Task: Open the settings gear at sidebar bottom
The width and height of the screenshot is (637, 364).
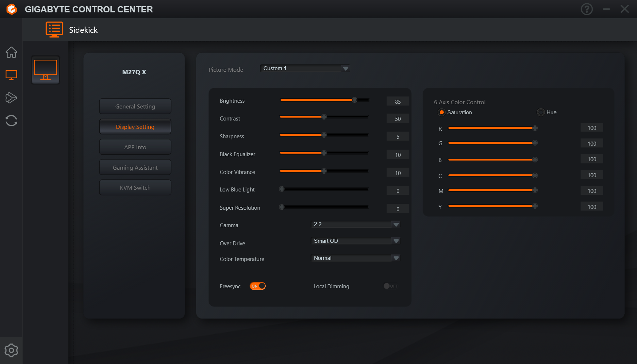Action: (x=11, y=350)
